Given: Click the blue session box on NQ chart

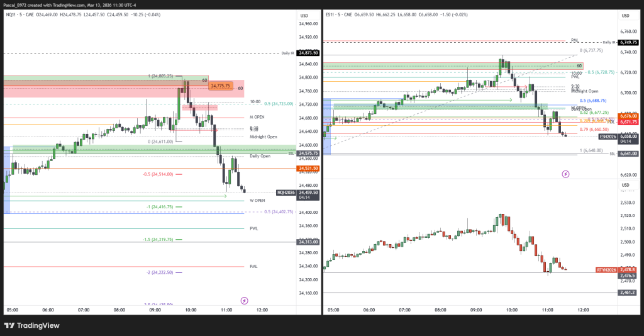Looking at the screenshot, I should [6, 181].
